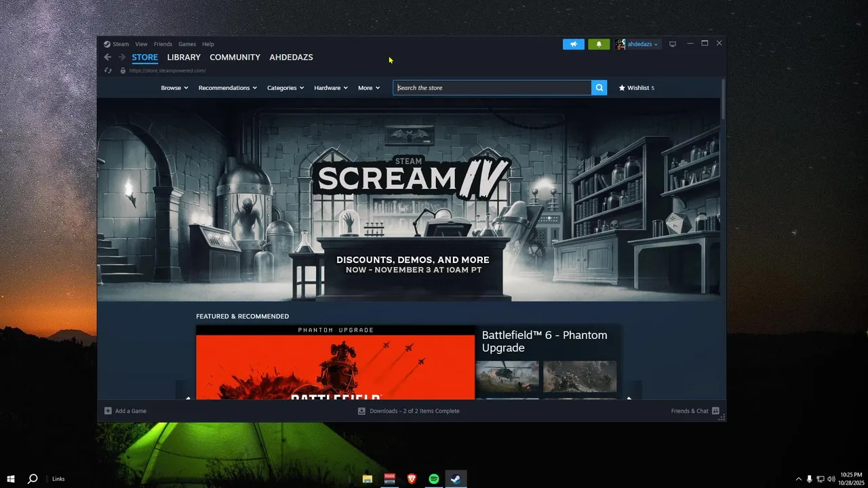
Task: Open the ahdedazs account dropdown
Action: pyautogui.click(x=642, y=44)
